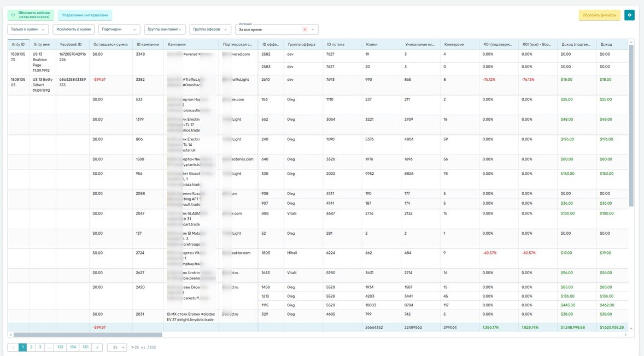Open 'Управление интервалами' button

[x=85, y=15]
